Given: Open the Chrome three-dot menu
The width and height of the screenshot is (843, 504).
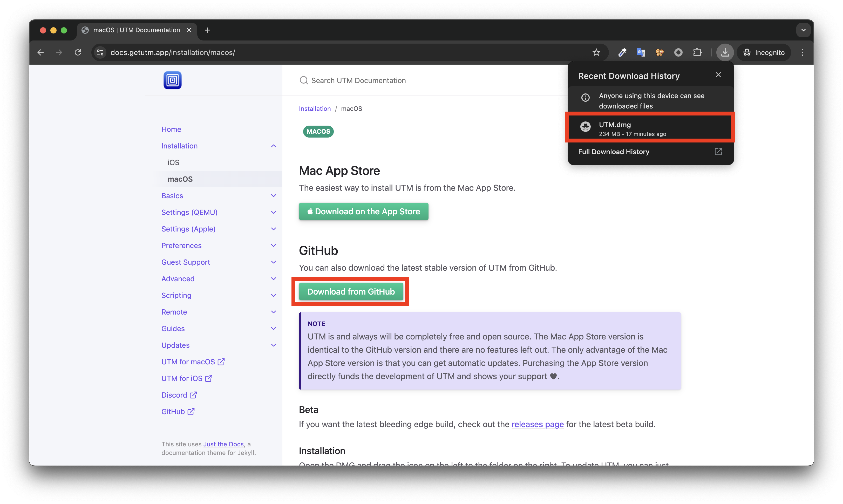Looking at the screenshot, I should 803,52.
